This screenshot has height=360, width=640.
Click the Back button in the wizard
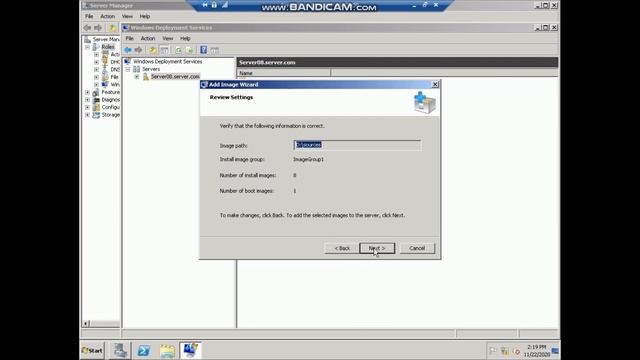click(x=342, y=248)
